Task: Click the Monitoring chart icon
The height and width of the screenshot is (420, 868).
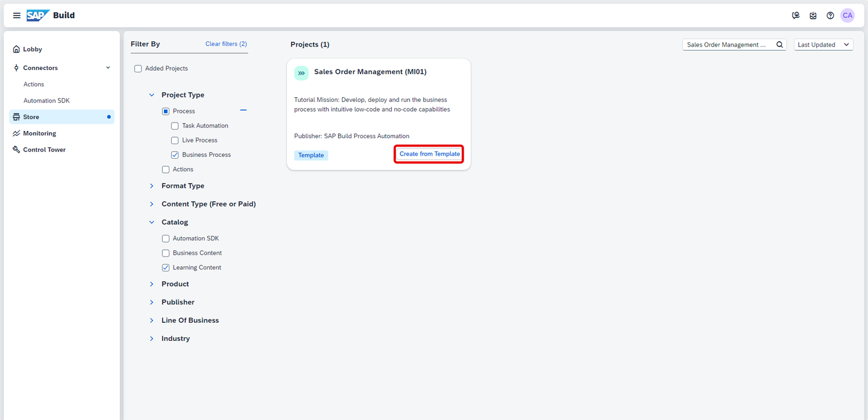Action: pos(16,133)
